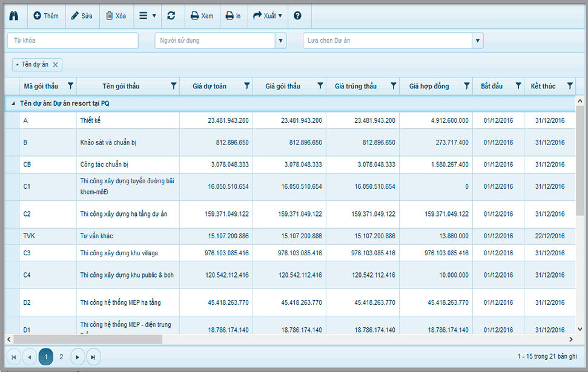Click the horizontal scrollbar right arrow
This screenshot has height=372, width=588.
click(571, 339)
